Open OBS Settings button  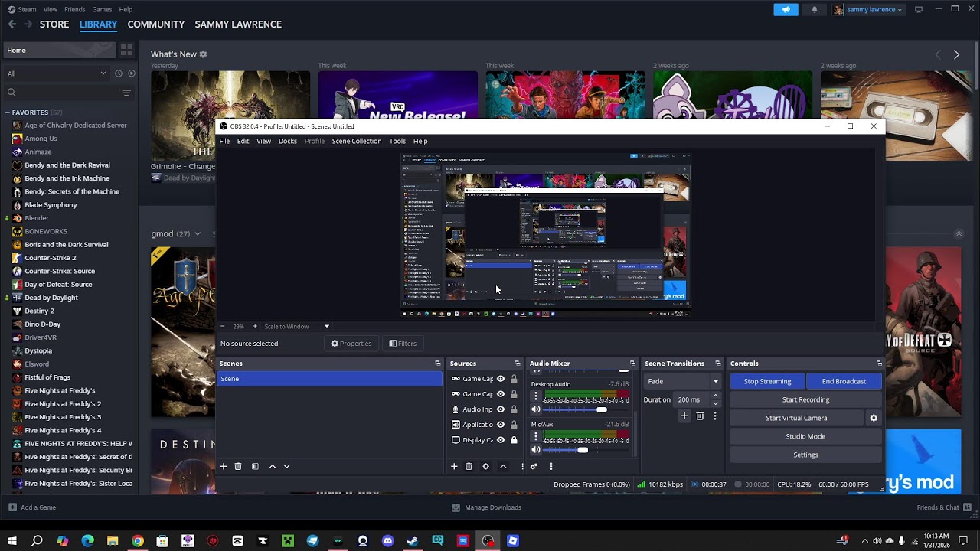pyautogui.click(x=805, y=455)
